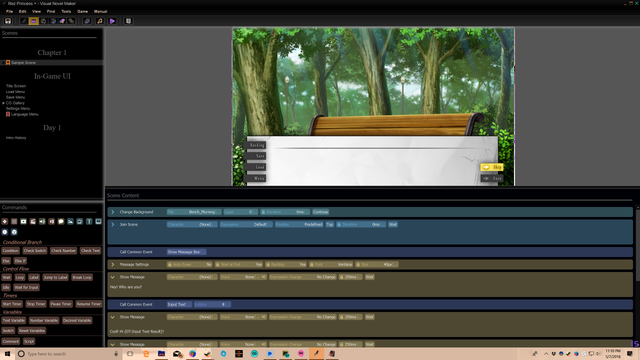Screen dimensions: 640x360
Task: Toggle Wait on the Join Scene row
Action: click(x=393, y=224)
